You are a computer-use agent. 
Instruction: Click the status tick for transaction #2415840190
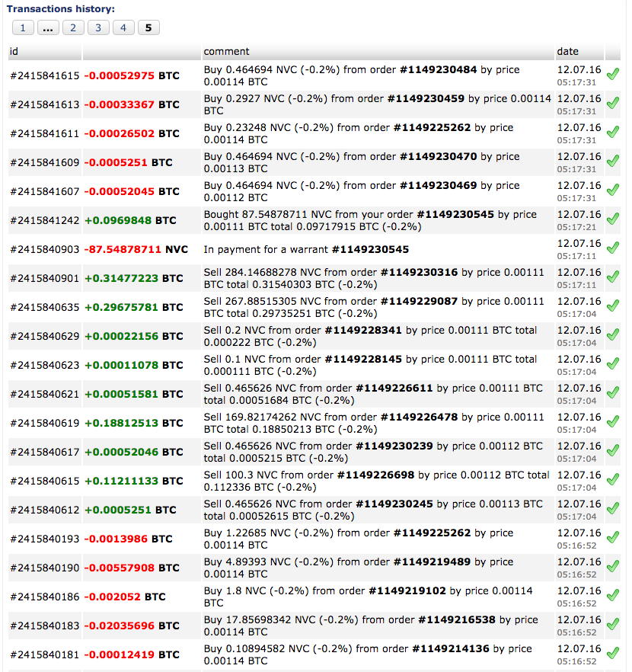(x=613, y=566)
